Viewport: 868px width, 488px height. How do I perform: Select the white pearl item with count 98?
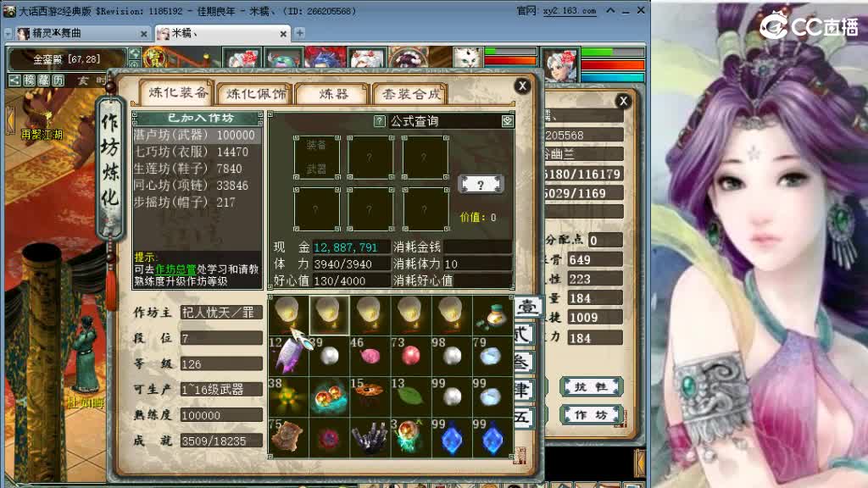(x=452, y=355)
